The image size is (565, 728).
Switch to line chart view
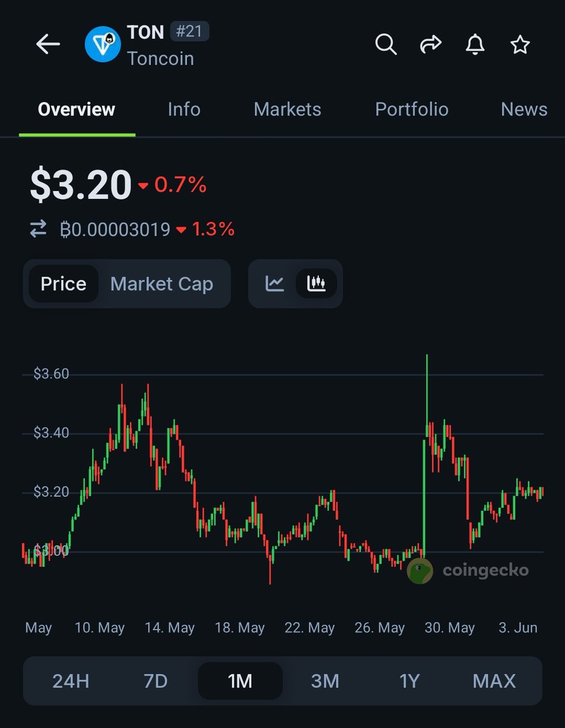(275, 283)
